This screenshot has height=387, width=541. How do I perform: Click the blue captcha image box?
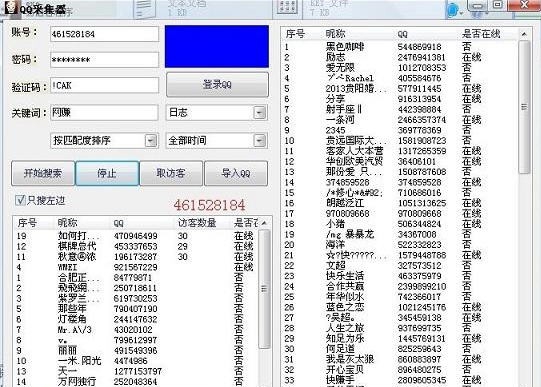(x=217, y=46)
